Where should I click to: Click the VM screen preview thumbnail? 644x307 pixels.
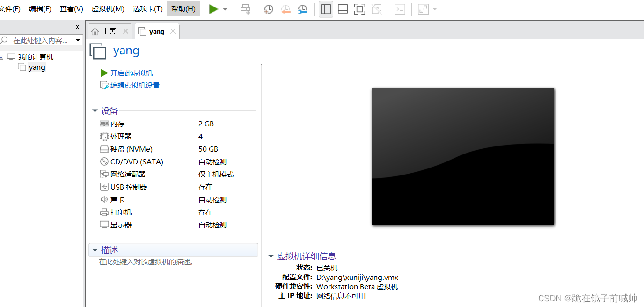pyautogui.click(x=462, y=156)
